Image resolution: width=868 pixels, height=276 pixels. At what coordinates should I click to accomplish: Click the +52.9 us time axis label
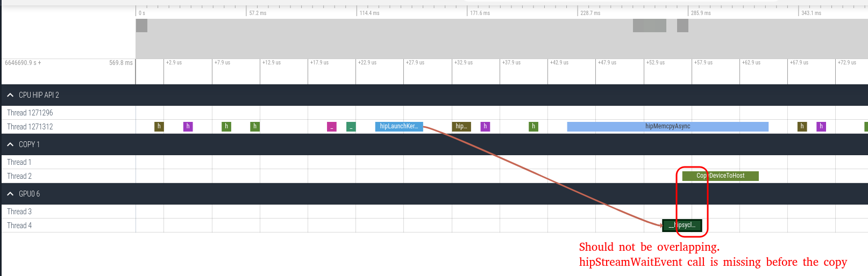click(x=656, y=63)
